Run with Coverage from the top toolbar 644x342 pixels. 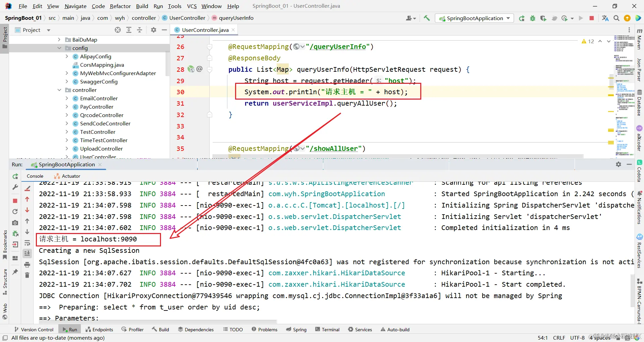543,18
